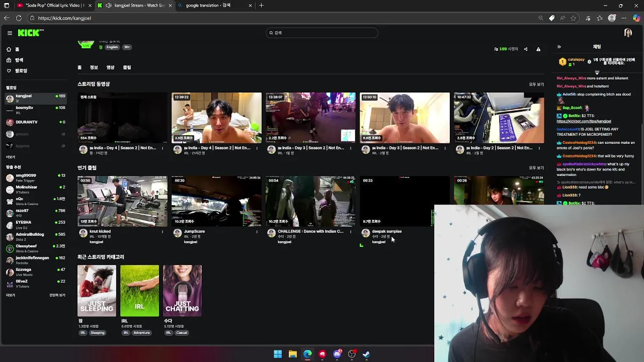Open the CHALLENGE Dance with Indian clip
This screenshot has height=362, width=644.
[x=310, y=201]
